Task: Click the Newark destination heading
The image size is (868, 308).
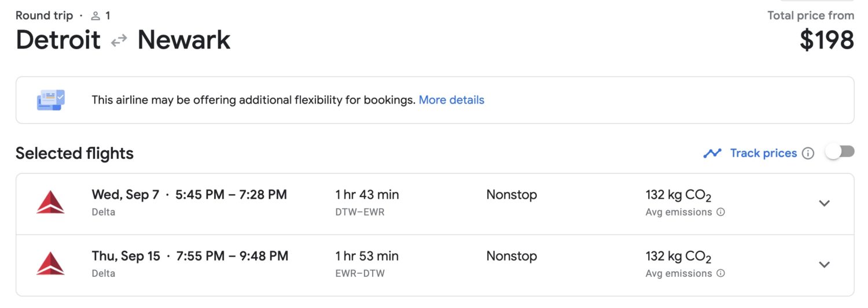Action: (x=184, y=40)
